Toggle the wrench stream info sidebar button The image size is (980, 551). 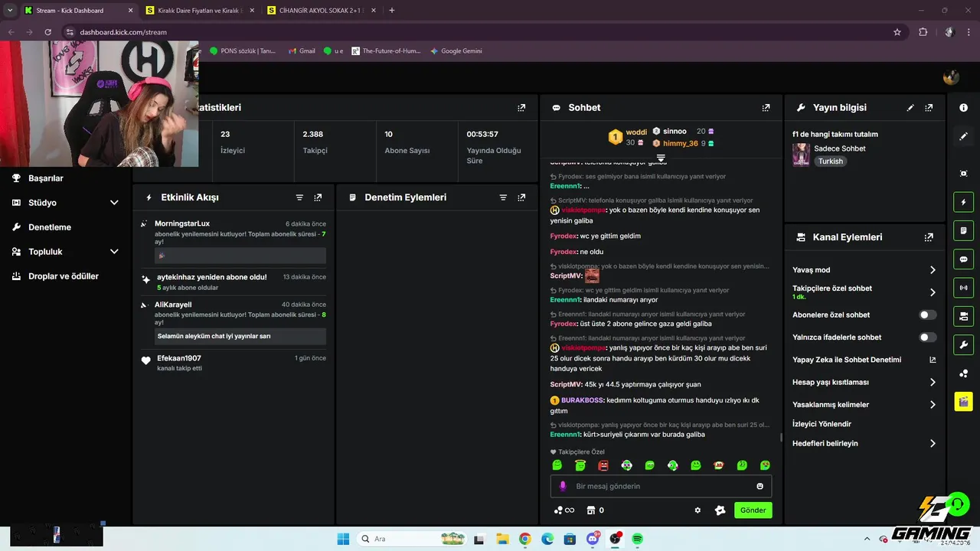[963, 344]
